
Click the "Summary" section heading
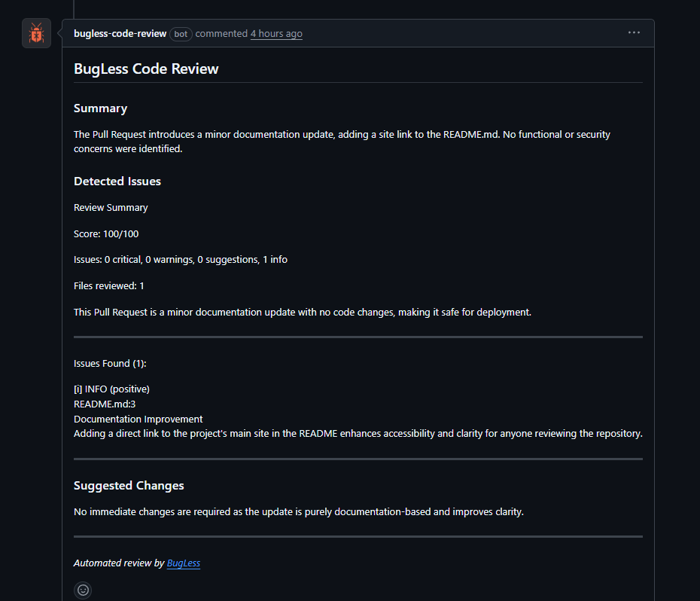click(100, 108)
